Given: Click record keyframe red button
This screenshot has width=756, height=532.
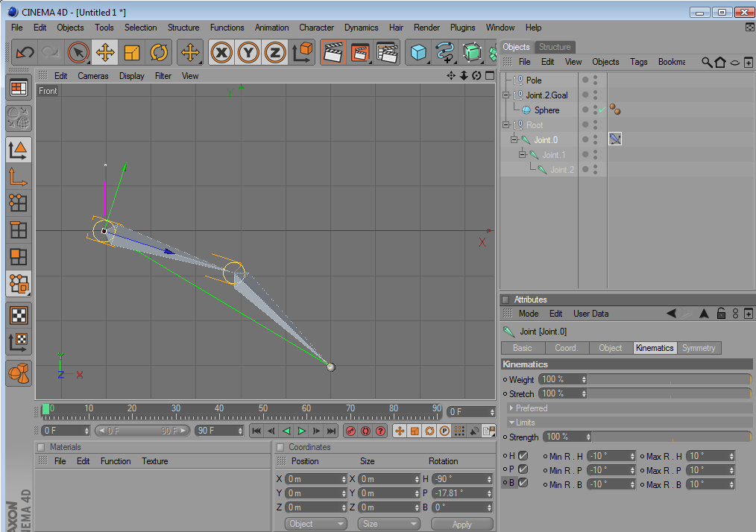Looking at the screenshot, I should (350, 431).
